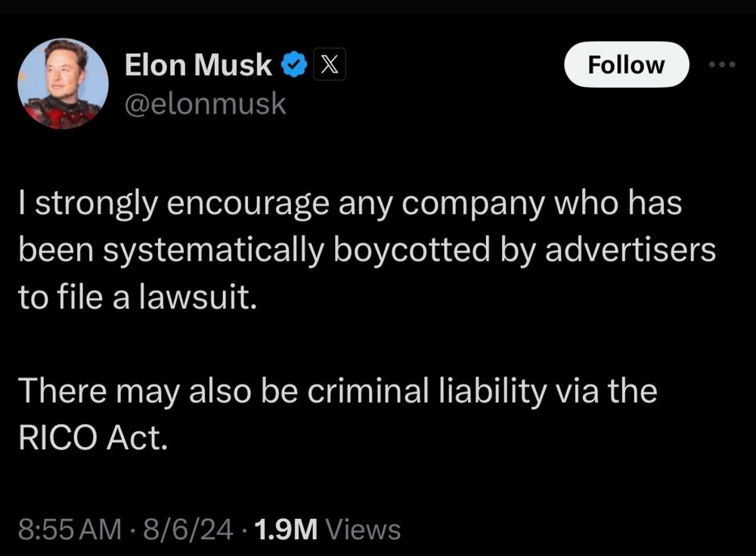Click the Elon Musk display name
Viewport: 756px width, 556px height.
coord(198,67)
